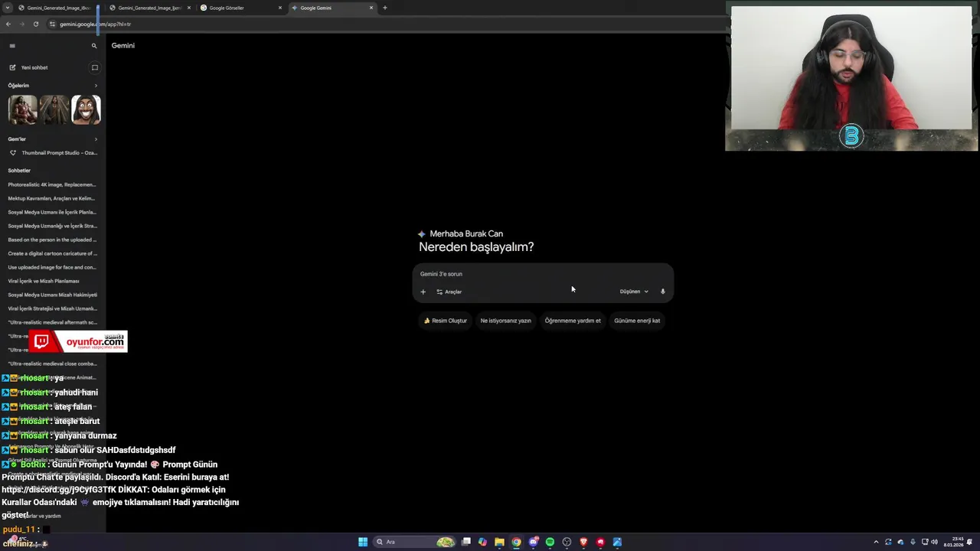Expand the Gem'ler section arrow
Viewport: 980px width, 551px height.
coord(96,139)
